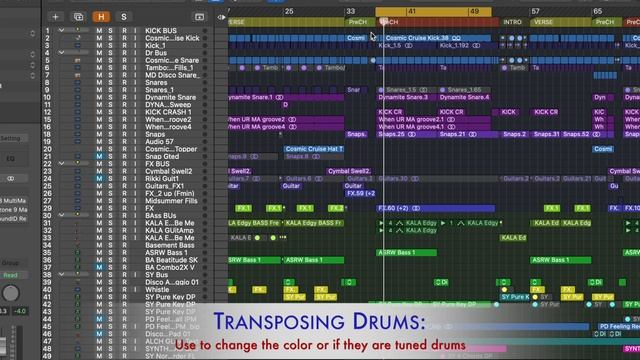Screen dimensions: 640x360
Task: Click loop icon on Dynamite Snare.1 region
Action: pyautogui.click(x=279, y=97)
